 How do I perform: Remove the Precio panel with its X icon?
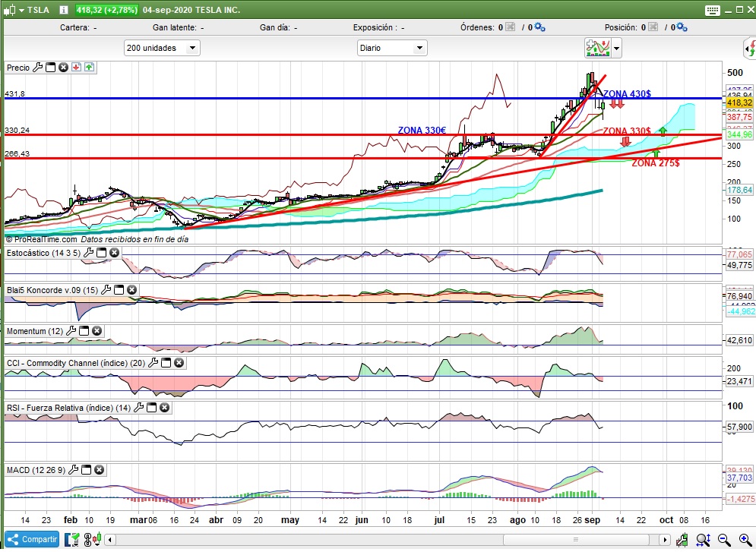coord(63,68)
